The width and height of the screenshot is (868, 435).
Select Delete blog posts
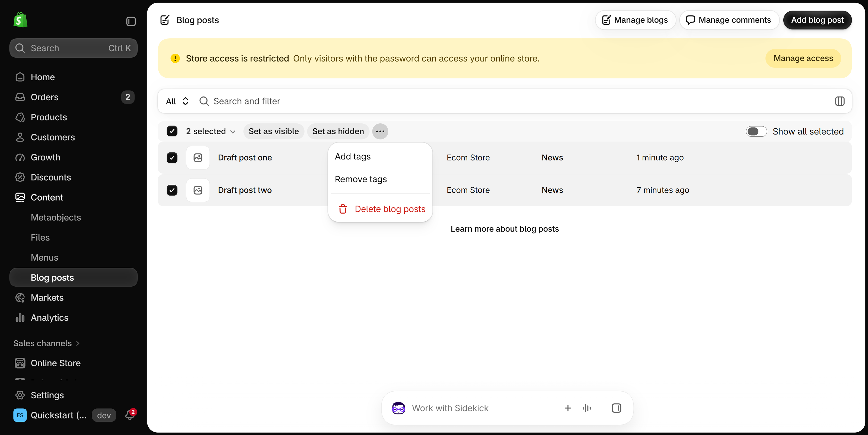(x=380, y=209)
